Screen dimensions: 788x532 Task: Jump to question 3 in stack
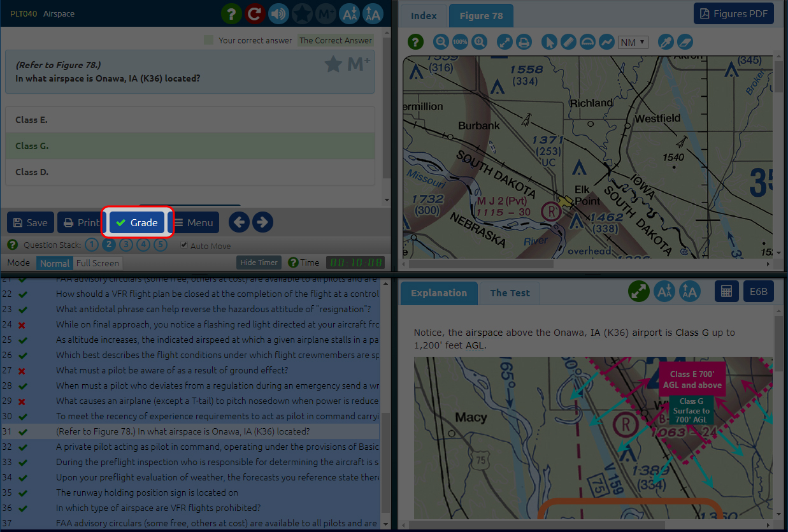[x=125, y=245]
